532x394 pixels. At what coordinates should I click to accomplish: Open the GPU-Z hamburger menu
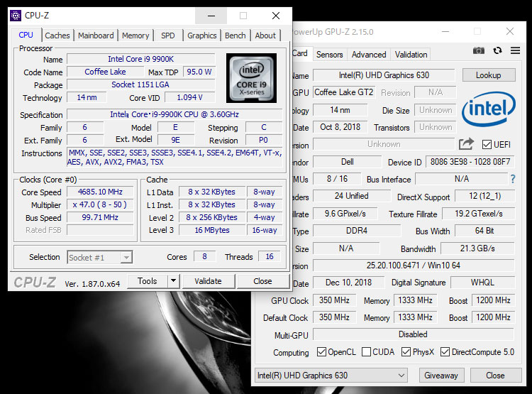tap(516, 50)
